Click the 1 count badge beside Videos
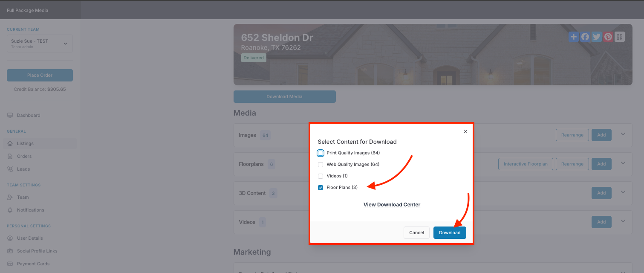 [x=263, y=222]
